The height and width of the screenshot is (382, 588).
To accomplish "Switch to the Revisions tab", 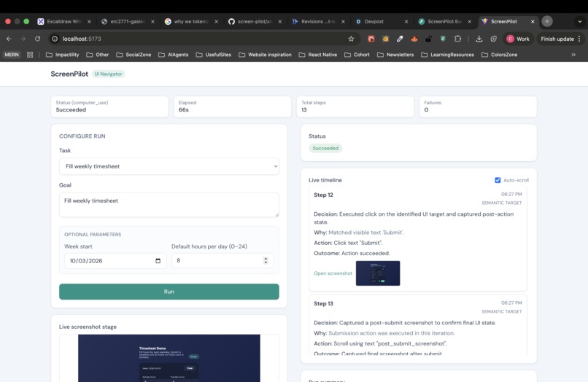I will click(318, 21).
